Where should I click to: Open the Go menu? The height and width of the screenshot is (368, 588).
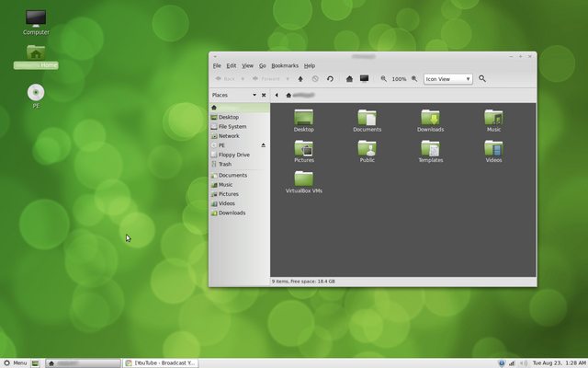[263, 65]
